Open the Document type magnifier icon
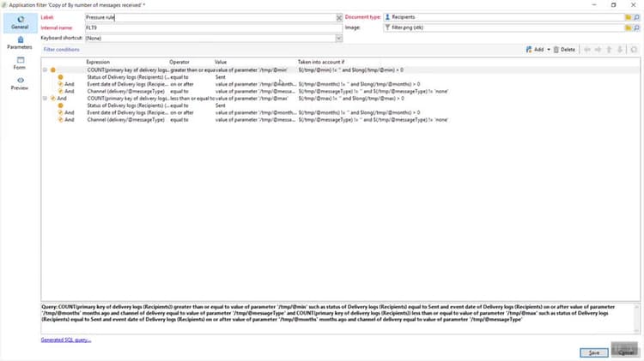644x361 pixels. point(636,17)
